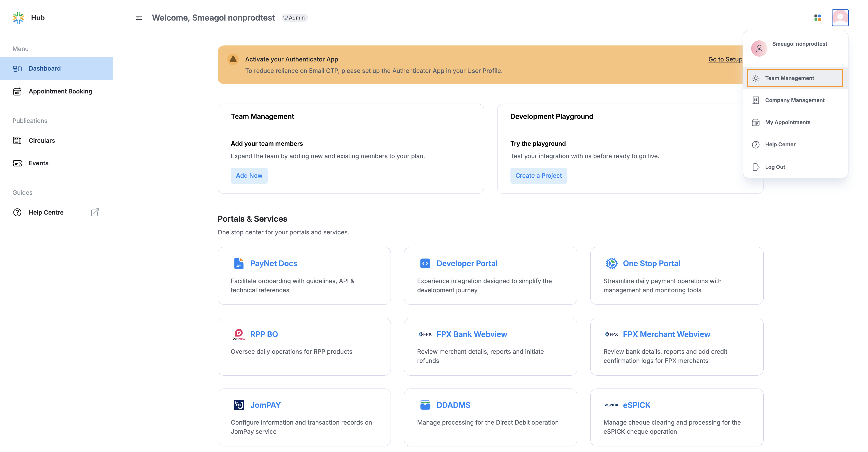The width and height of the screenshot is (868, 452).
Task: Click the Help Center question icon in dropdown
Action: click(x=756, y=144)
